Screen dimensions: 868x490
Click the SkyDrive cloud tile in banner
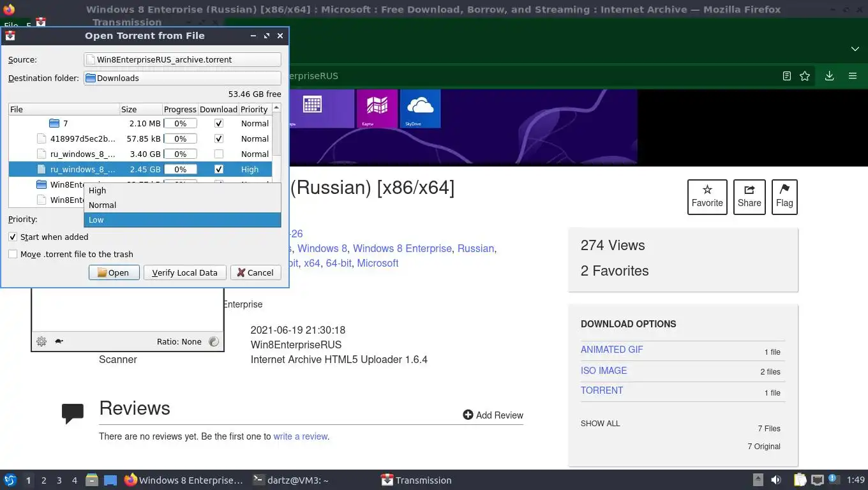pyautogui.click(x=420, y=108)
